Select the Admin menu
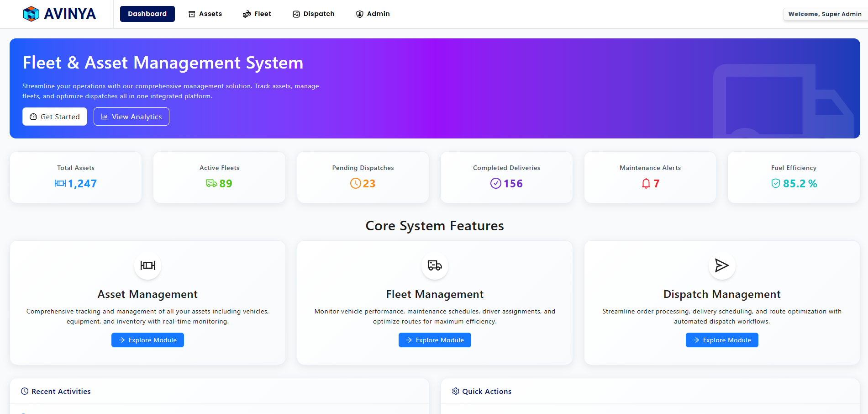 [x=373, y=14]
